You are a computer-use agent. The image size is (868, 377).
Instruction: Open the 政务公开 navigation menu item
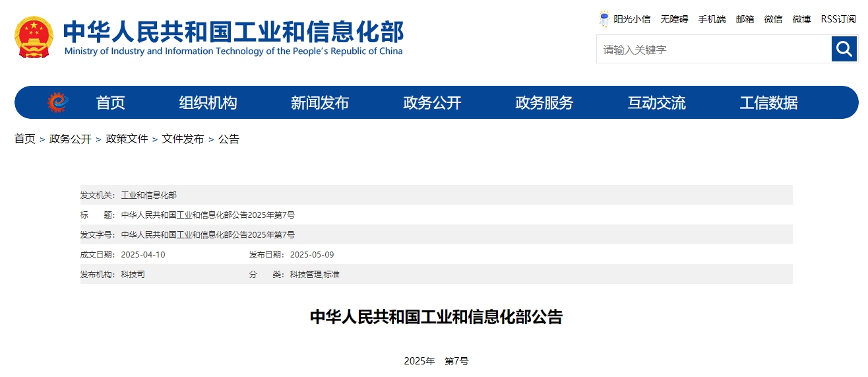pyautogui.click(x=432, y=102)
